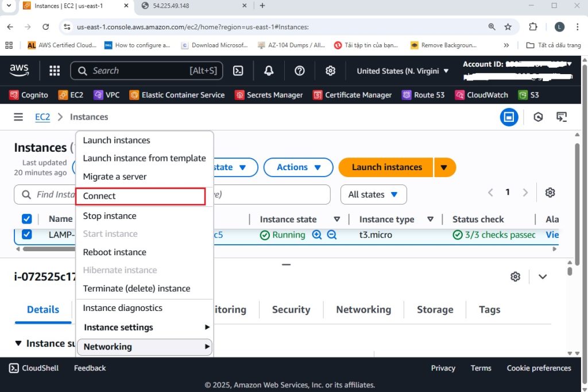Choose Instance diagnostics
Screen dimensions: 588x392
tap(123, 308)
